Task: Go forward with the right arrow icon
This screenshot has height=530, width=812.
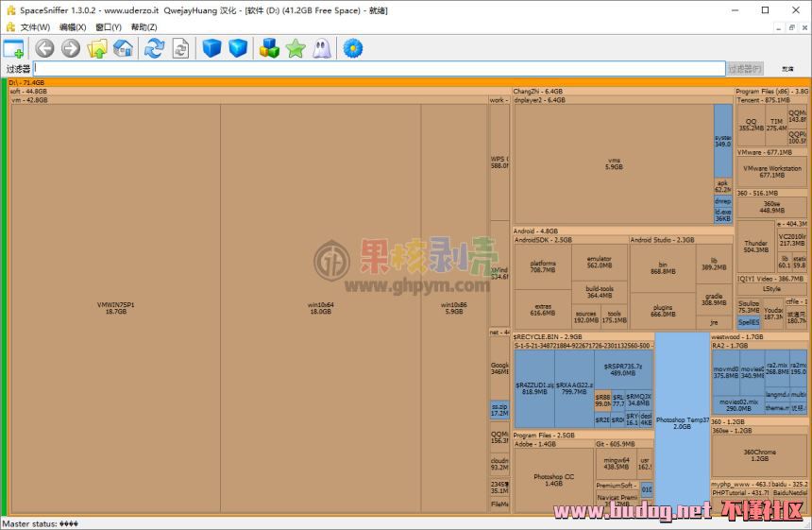Action: click(x=71, y=49)
